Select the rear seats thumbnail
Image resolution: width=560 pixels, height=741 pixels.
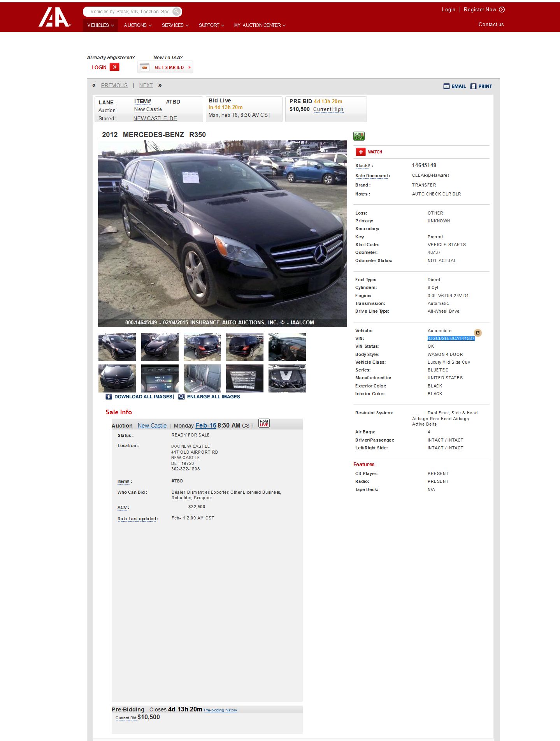[x=202, y=378]
